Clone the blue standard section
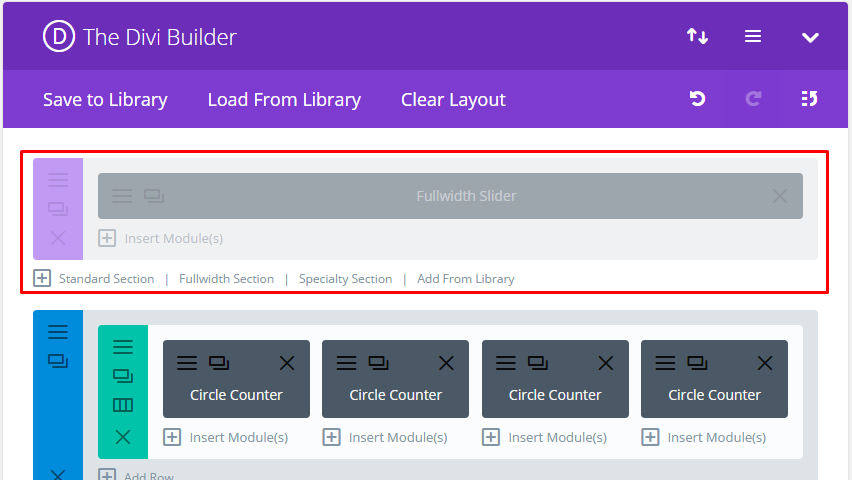 point(58,360)
